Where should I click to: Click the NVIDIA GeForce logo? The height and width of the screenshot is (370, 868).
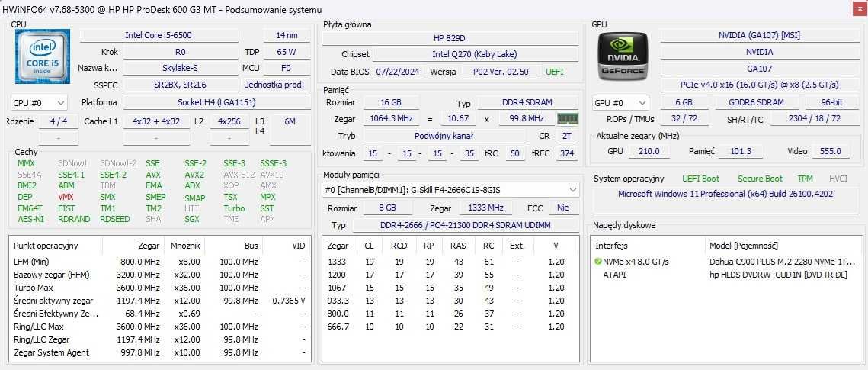pos(623,56)
